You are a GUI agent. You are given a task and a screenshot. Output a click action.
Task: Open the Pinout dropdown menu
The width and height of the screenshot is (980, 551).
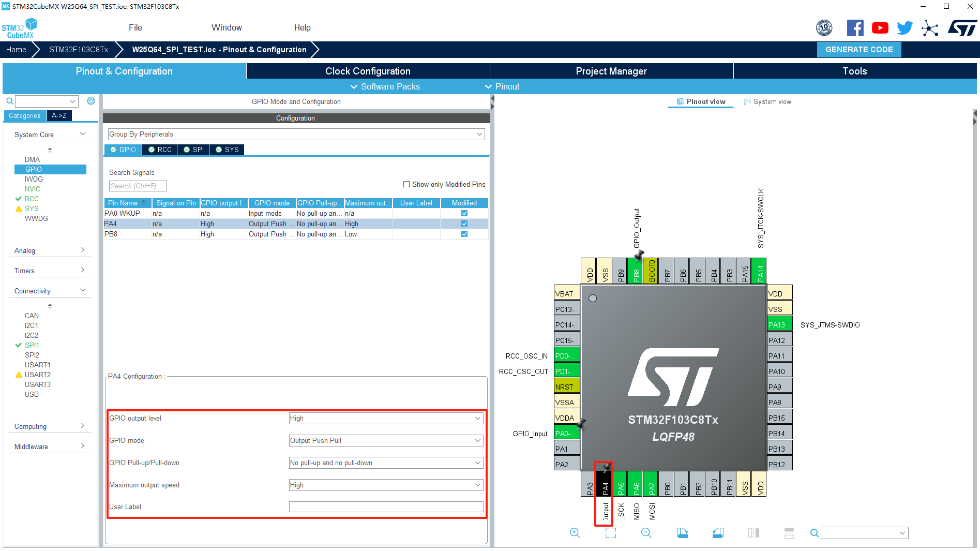coord(502,86)
